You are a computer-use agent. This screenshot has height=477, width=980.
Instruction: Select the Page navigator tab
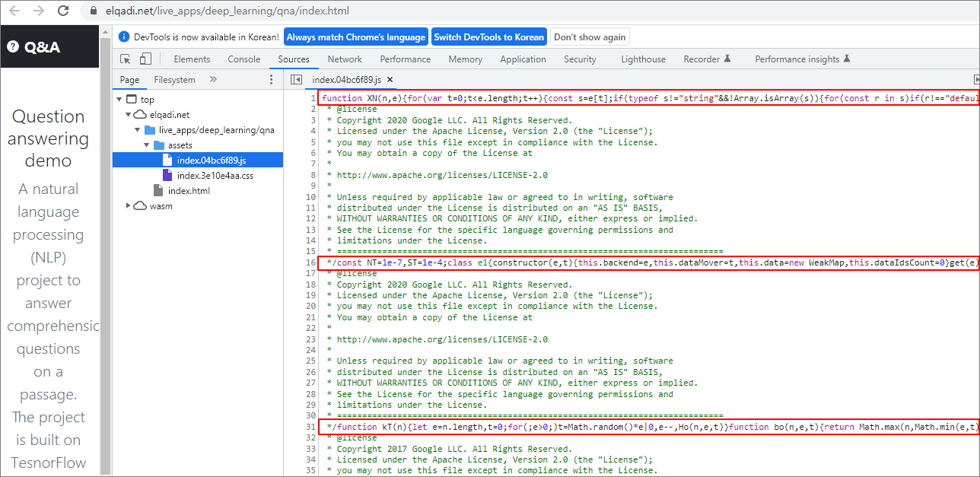[129, 79]
